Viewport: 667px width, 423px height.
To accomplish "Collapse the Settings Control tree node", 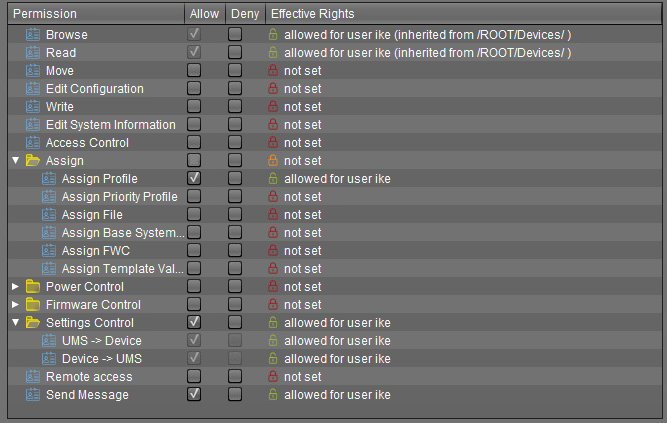I will coord(15,323).
